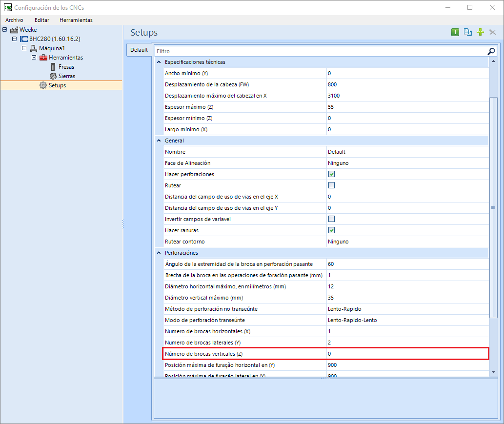504x424 pixels.
Task: Collapse the Weeke tree node
Action: click(4, 30)
